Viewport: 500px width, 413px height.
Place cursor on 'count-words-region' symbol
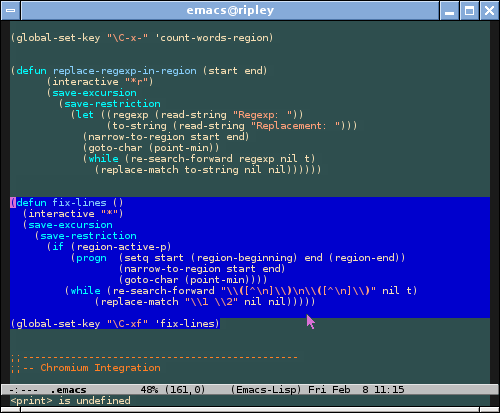click(x=214, y=38)
